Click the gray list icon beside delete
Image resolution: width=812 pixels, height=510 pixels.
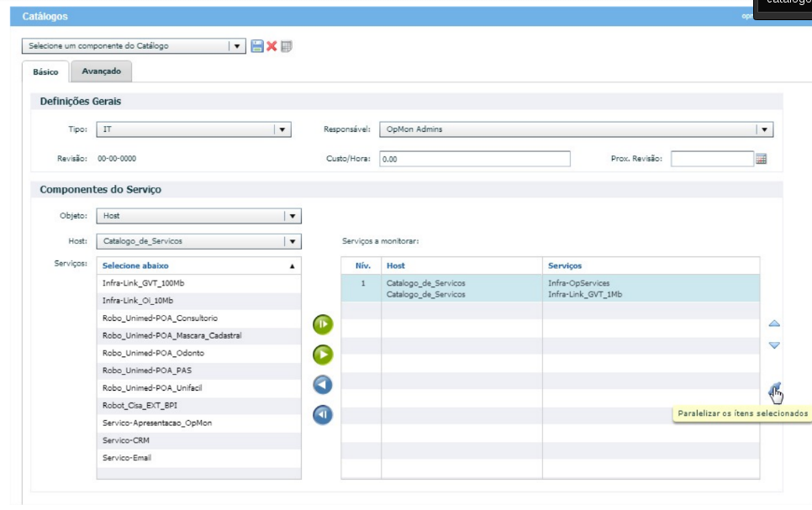tap(287, 46)
